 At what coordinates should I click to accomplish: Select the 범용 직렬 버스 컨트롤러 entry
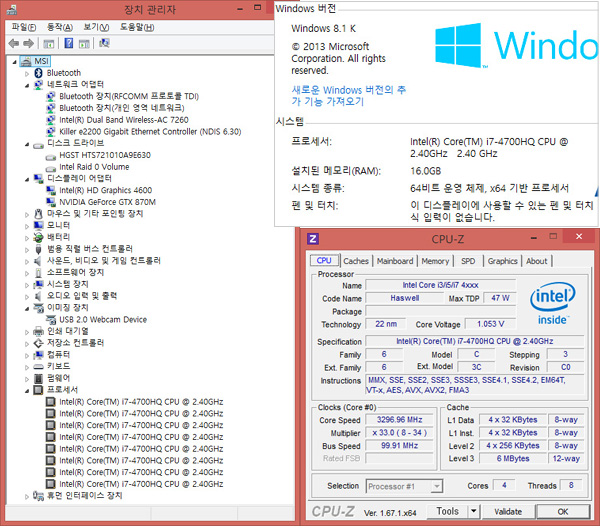(90, 249)
